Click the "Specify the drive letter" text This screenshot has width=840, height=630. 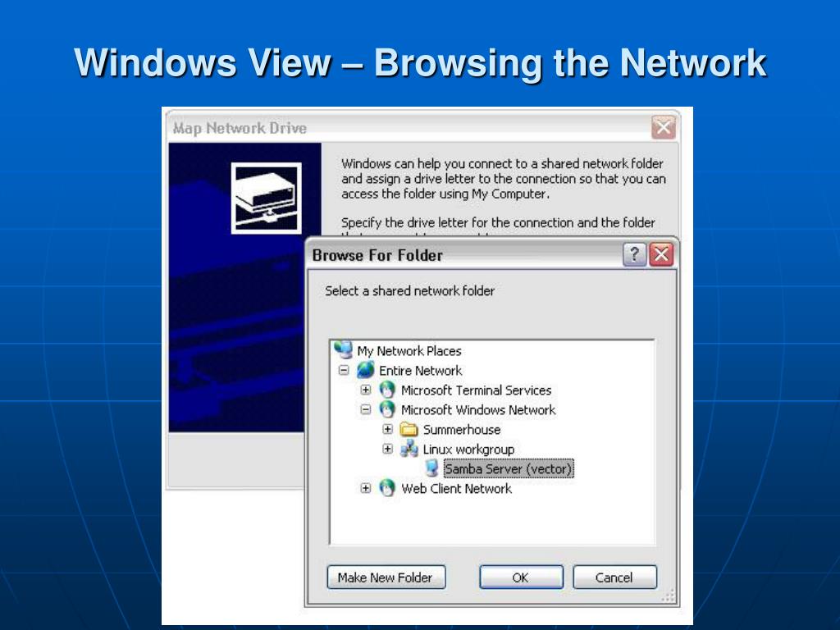[498, 222]
